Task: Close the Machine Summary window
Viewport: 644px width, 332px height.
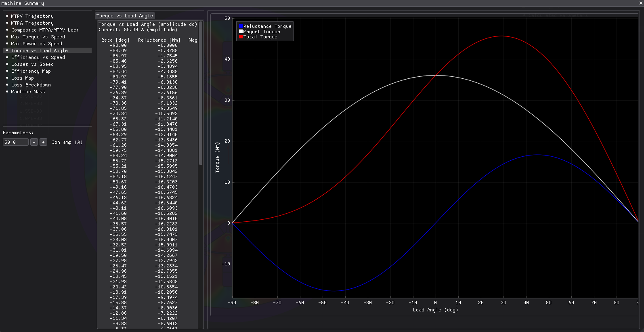Action: point(641,3)
